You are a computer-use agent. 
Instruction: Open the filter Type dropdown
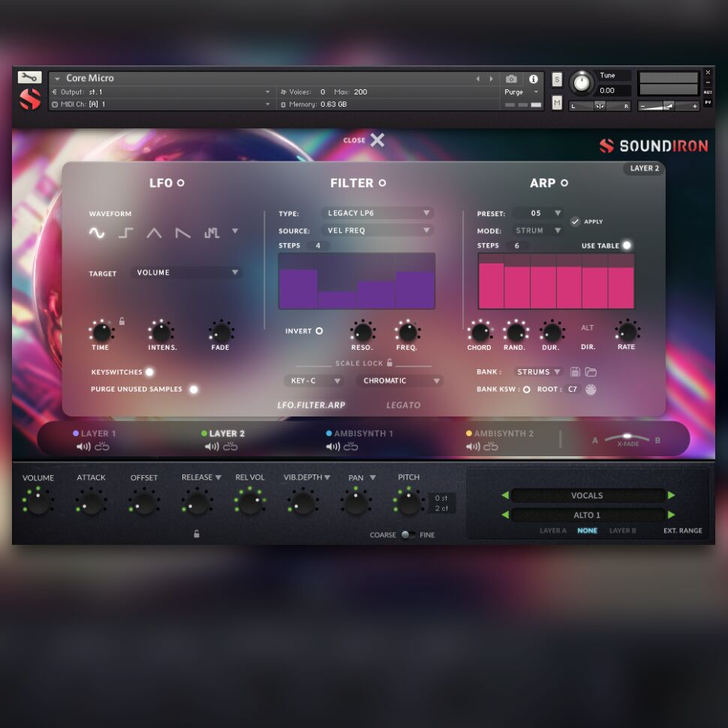[378, 213]
